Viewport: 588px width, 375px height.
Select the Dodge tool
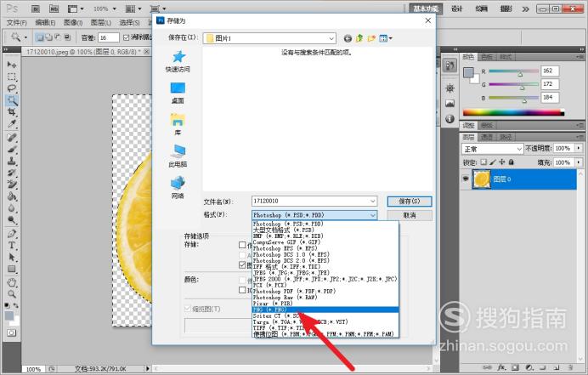point(12,219)
